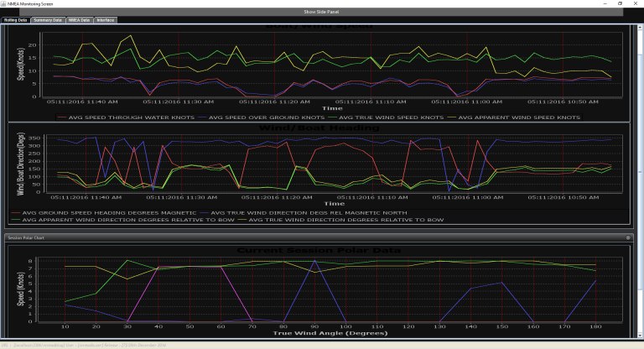
Task: Click the Wind/Boat Heading chart title
Action: point(319,128)
